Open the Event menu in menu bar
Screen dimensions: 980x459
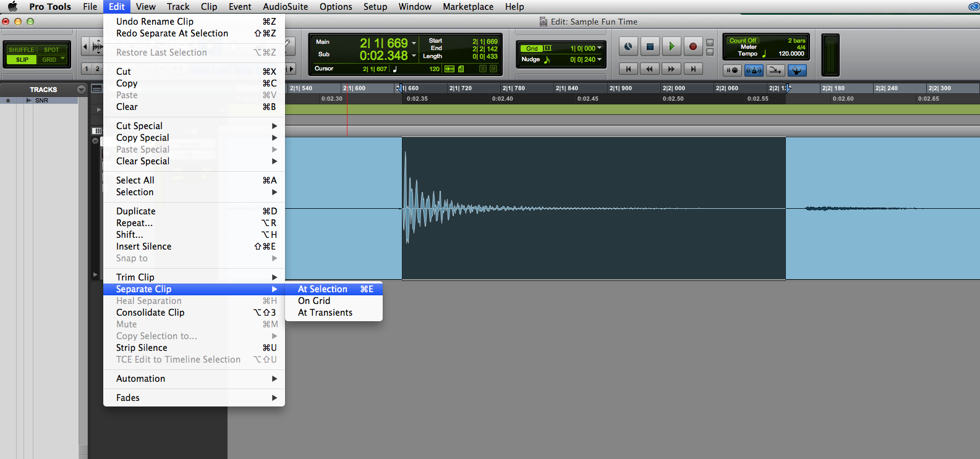tap(240, 7)
